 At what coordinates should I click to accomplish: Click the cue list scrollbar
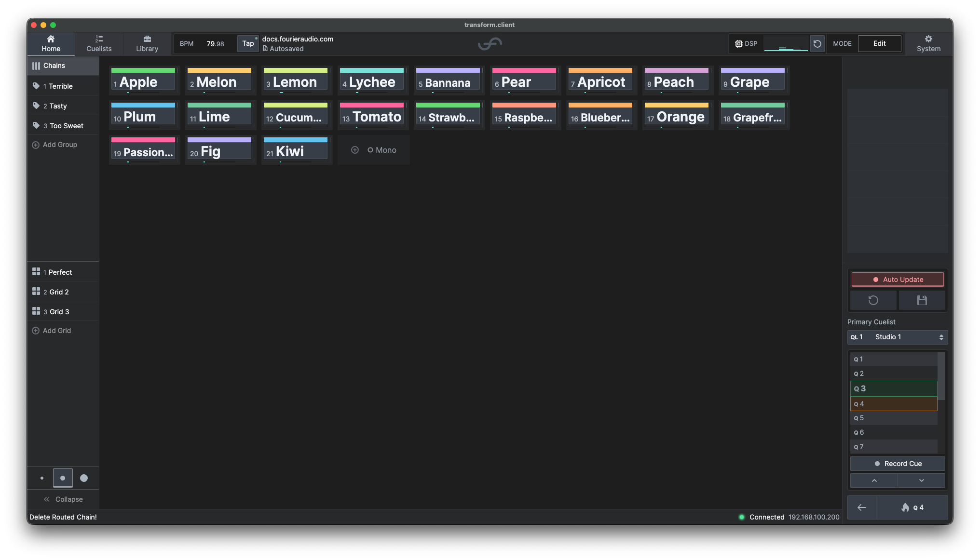pos(941,376)
